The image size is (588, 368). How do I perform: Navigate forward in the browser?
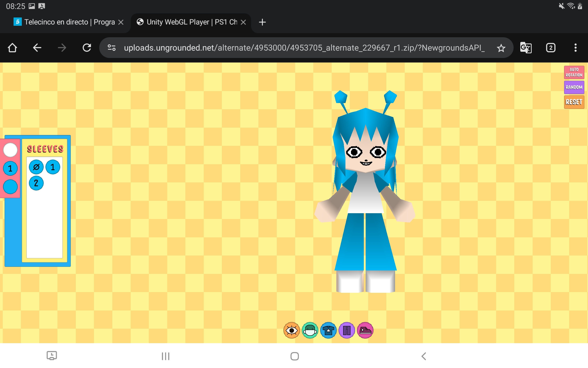pos(62,48)
